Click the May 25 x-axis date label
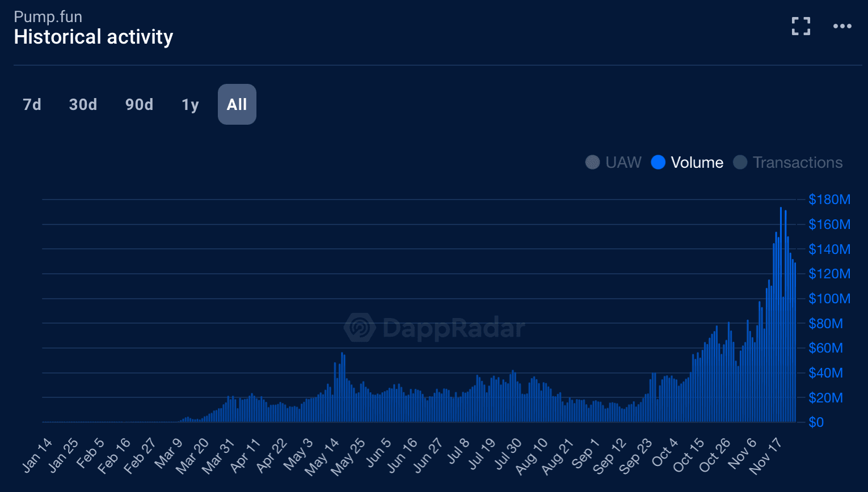 pos(348,456)
